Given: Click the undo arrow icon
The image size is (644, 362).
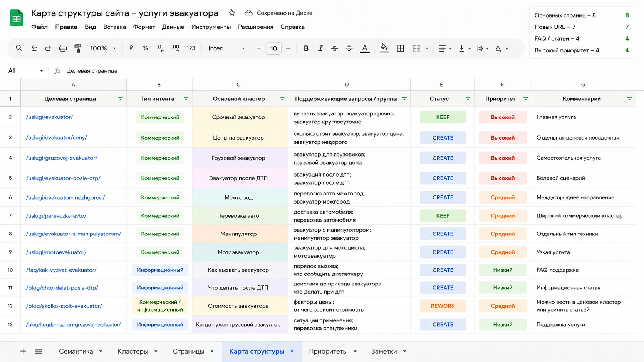Looking at the screenshot, I should (34, 48).
